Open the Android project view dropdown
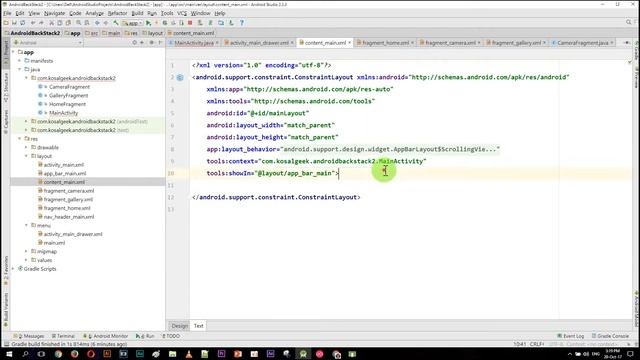Screen dimensions: 640x360 [48, 42]
